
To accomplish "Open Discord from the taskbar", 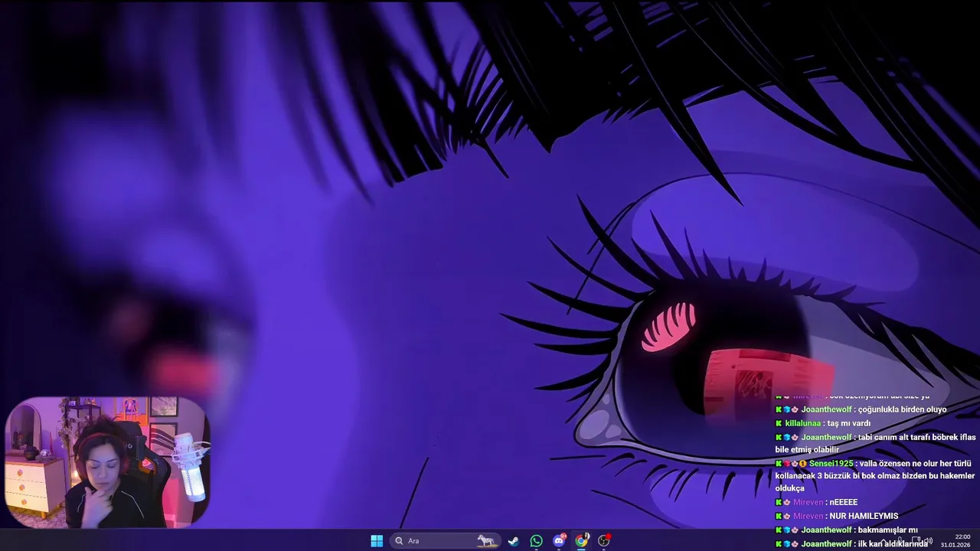I will (559, 541).
